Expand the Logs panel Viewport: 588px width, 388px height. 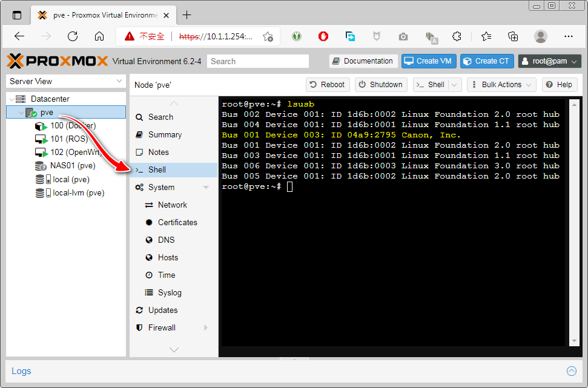point(571,371)
